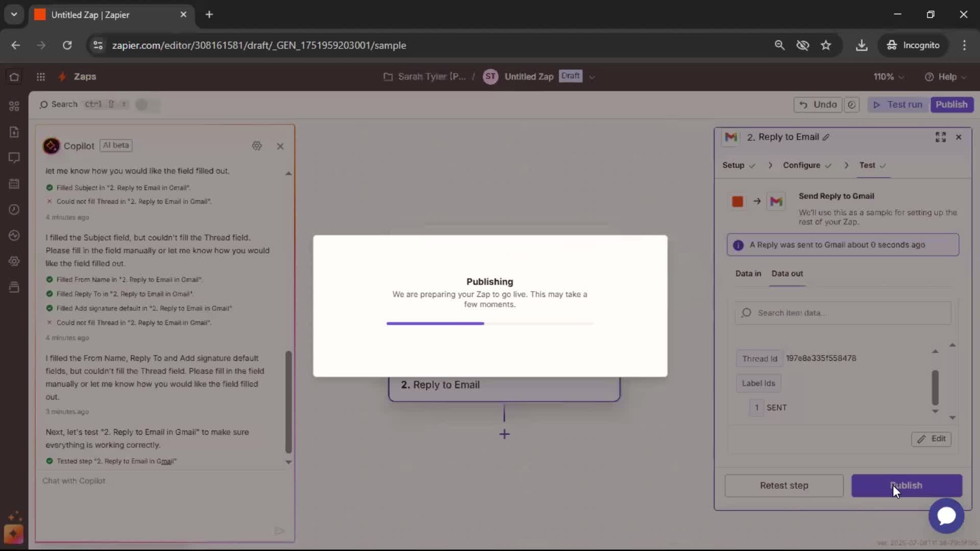
Task: Select the Data out tab
Action: (787, 273)
